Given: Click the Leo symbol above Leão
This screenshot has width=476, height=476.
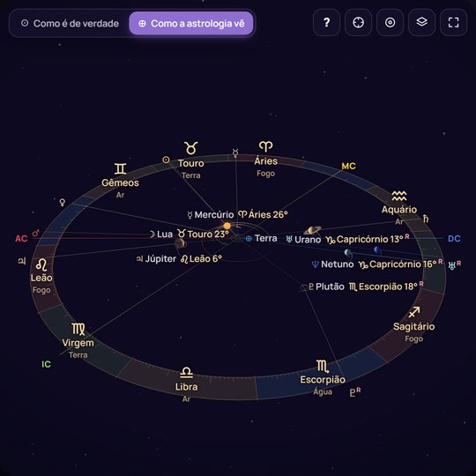Looking at the screenshot, I should [41, 264].
